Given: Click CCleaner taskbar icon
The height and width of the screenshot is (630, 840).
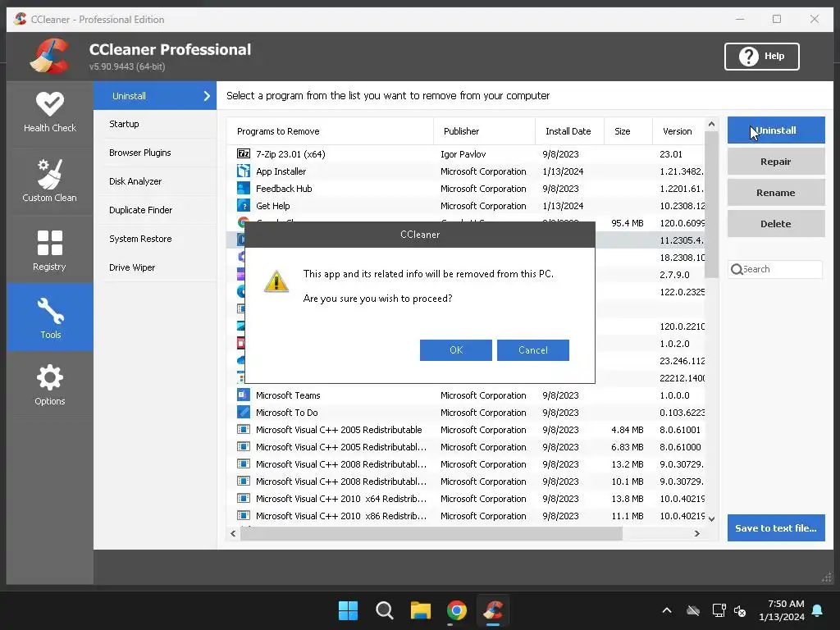Looking at the screenshot, I should 493,610.
